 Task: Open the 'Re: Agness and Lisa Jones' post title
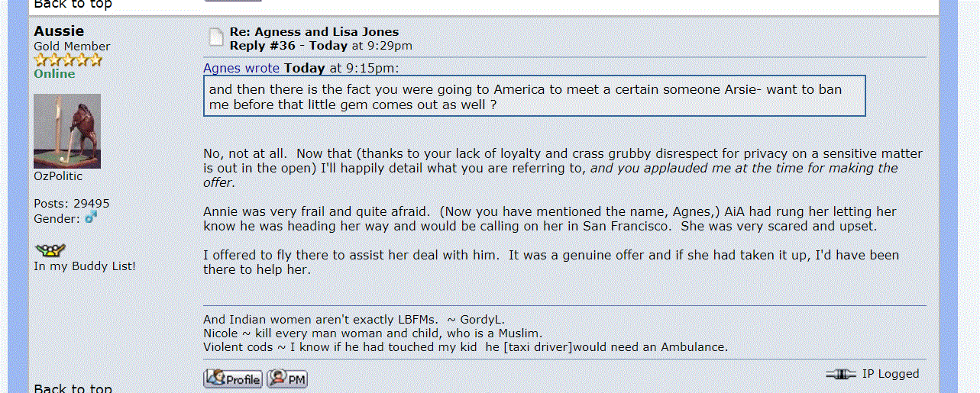click(314, 32)
